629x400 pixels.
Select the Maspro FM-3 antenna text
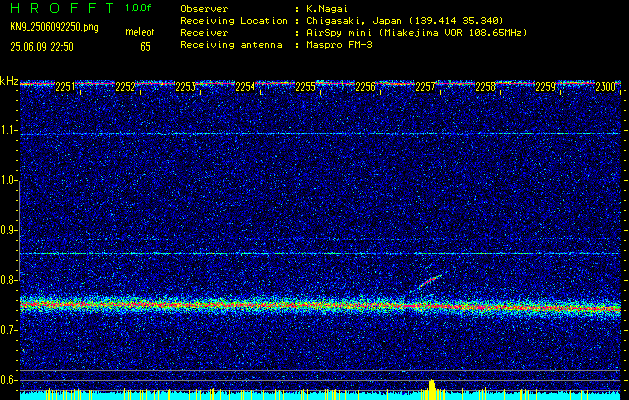(x=339, y=45)
